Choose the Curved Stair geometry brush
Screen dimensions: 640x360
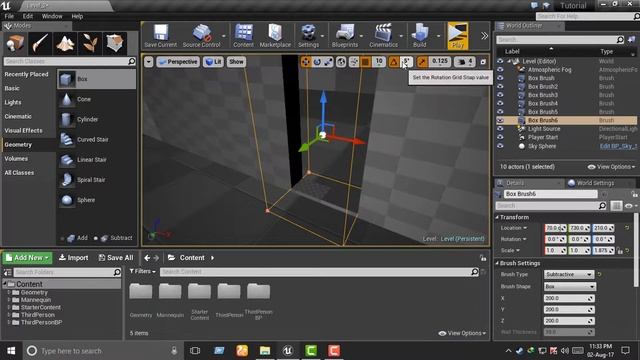pos(96,140)
